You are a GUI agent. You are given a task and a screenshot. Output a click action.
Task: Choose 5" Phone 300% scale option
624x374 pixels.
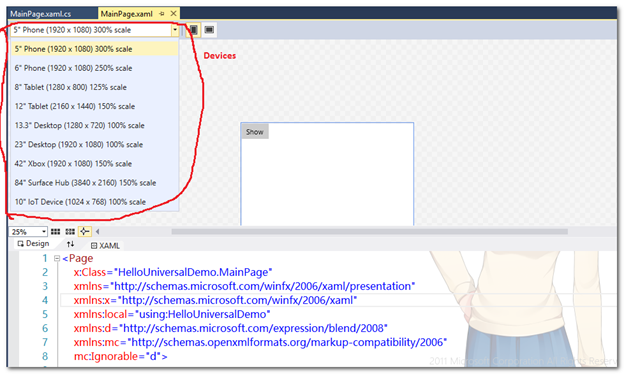pos(94,49)
